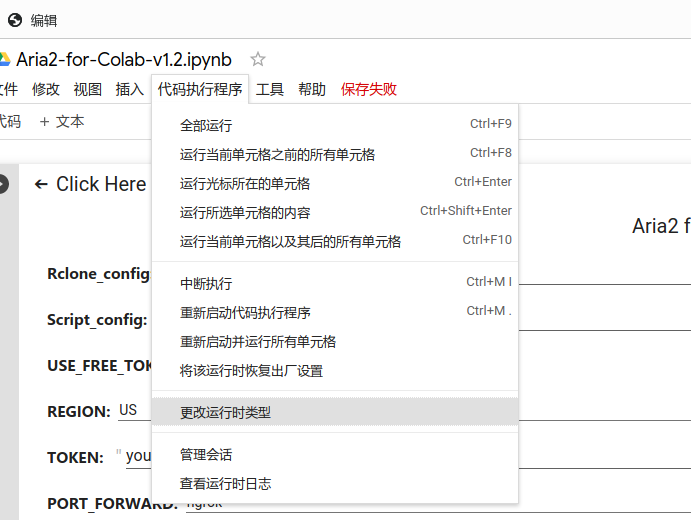The image size is (691, 520).
Task: Click the globe icon next to 编辑
Action: click(15, 20)
